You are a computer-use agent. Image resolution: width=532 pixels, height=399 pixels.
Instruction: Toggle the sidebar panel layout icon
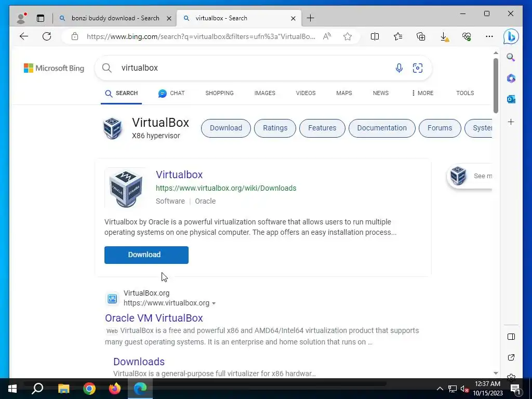[511, 337]
